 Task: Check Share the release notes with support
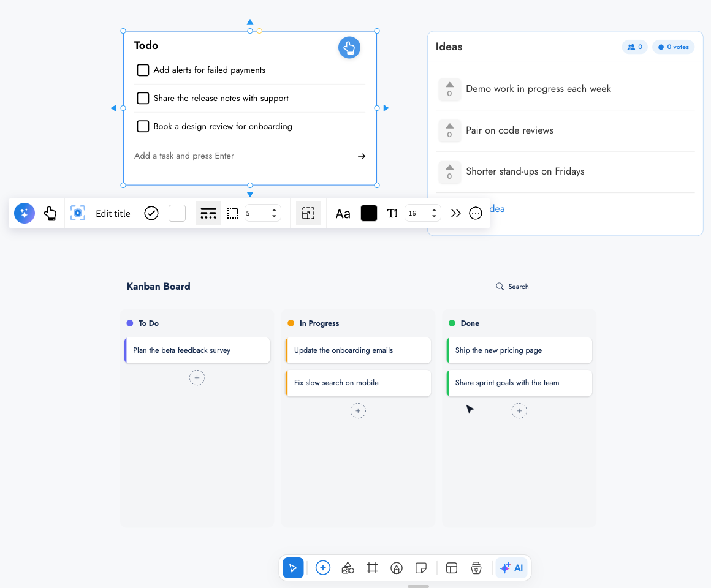point(143,98)
